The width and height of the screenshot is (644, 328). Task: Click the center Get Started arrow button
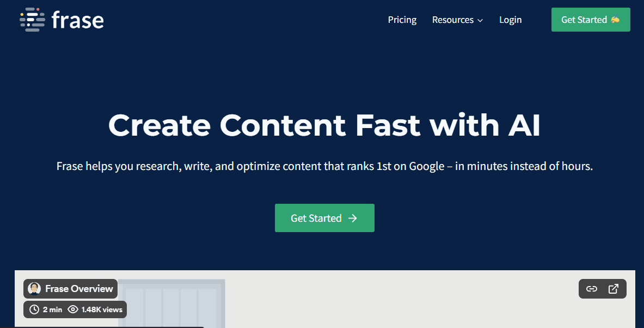coord(324,218)
